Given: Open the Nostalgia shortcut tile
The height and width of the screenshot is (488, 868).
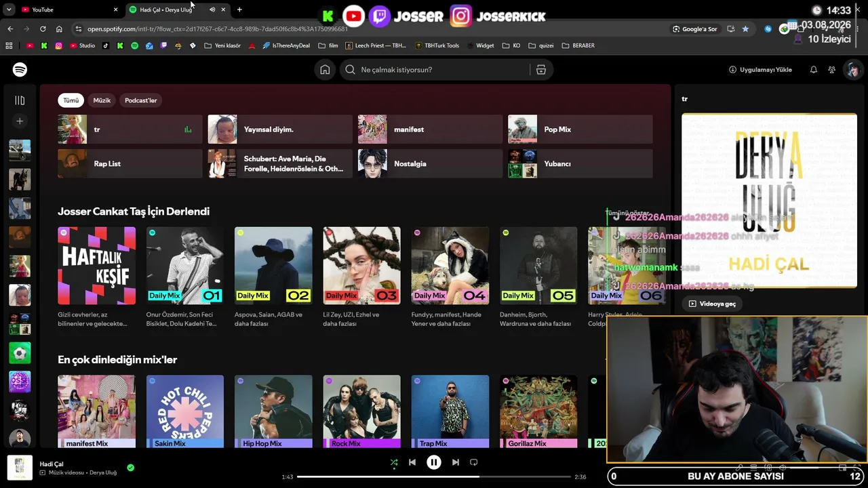Looking at the screenshot, I should tap(431, 163).
